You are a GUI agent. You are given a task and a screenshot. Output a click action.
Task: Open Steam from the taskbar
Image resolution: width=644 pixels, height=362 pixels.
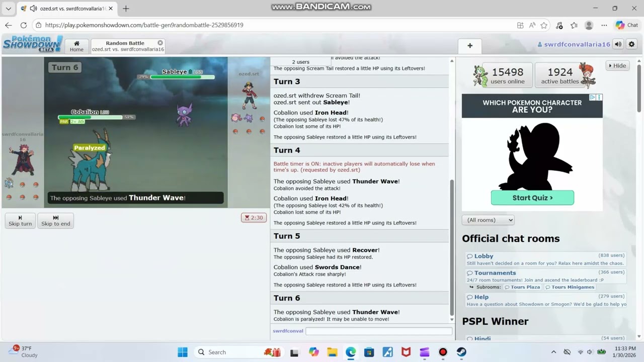(461, 352)
